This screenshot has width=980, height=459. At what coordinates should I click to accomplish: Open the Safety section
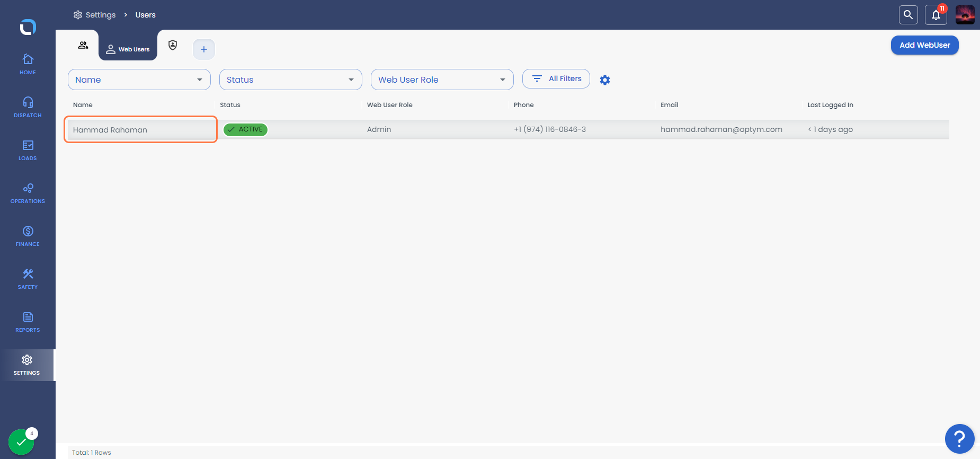point(28,279)
